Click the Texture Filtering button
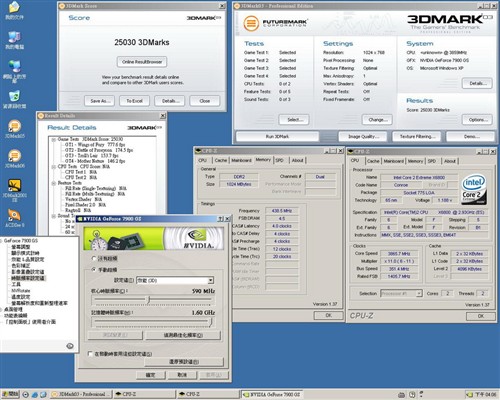This screenshot has height=400, width=500. point(416,136)
